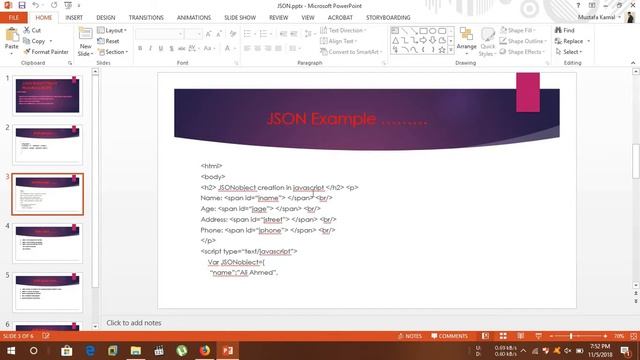Activate Format Painter
The image size is (640, 360).
[x=46, y=52]
